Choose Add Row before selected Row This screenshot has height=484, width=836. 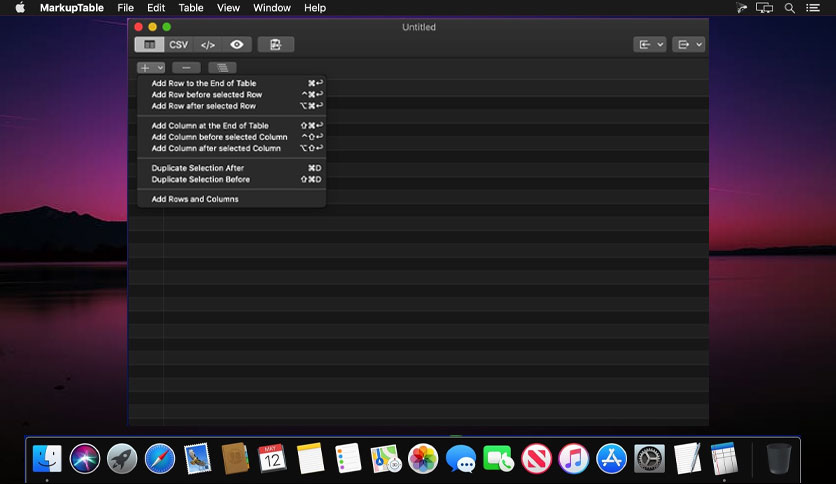(x=231, y=94)
